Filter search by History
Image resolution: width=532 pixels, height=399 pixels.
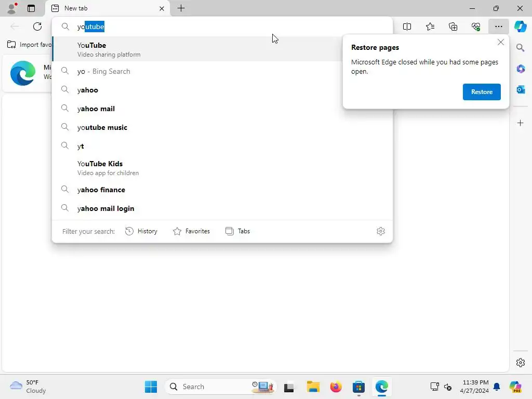click(x=141, y=231)
